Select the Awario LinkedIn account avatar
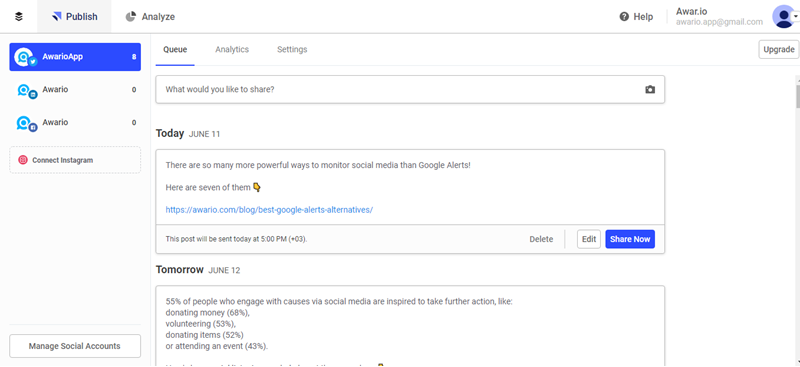This screenshot has width=800, height=367. (x=26, y=91)
